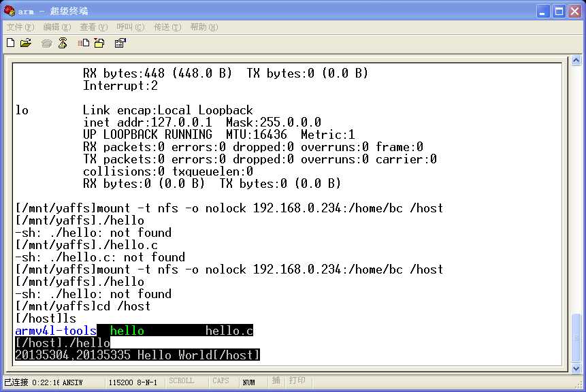Open the 查看(V) menu
The height and width of the screenshot is (392, 586).
coord(94,27)
